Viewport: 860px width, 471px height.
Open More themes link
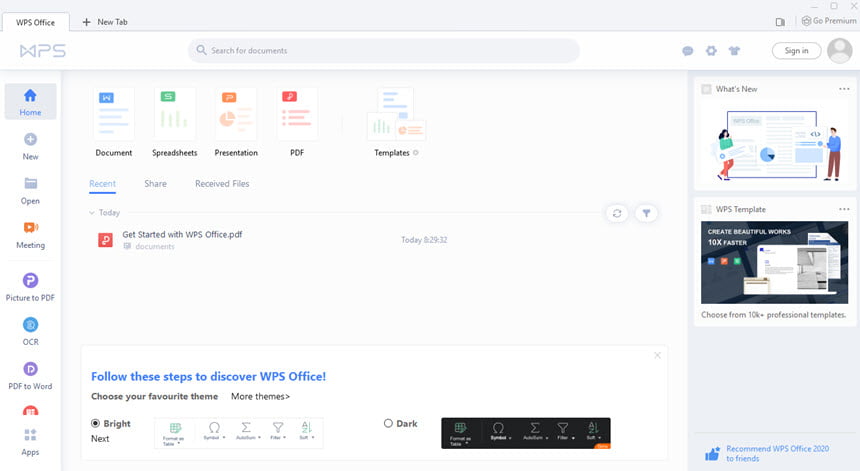(261, 396)
